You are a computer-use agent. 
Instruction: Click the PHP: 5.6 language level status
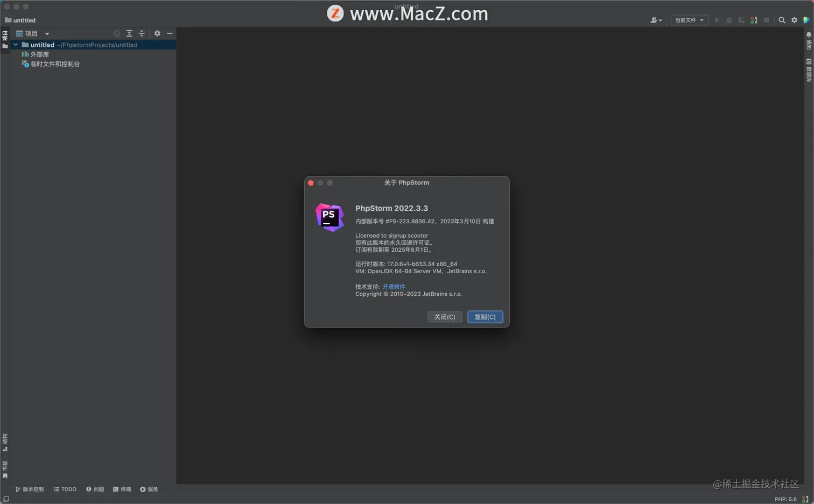tap(785, 499)
